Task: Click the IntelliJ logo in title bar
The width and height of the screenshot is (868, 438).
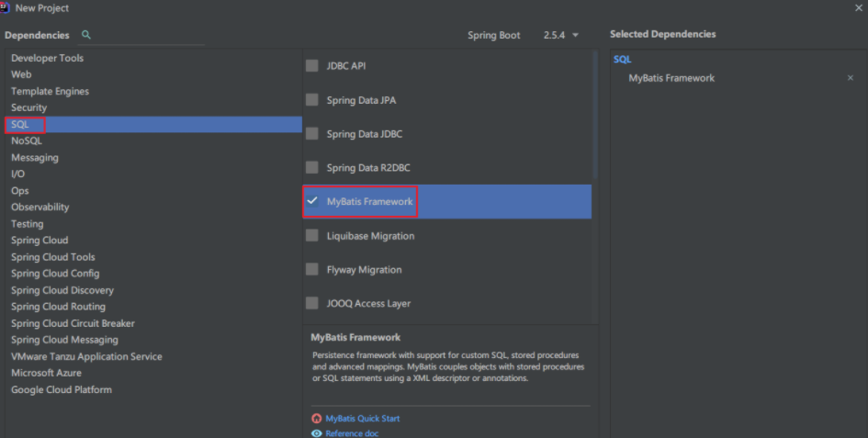Action: [x=6, y=7]
